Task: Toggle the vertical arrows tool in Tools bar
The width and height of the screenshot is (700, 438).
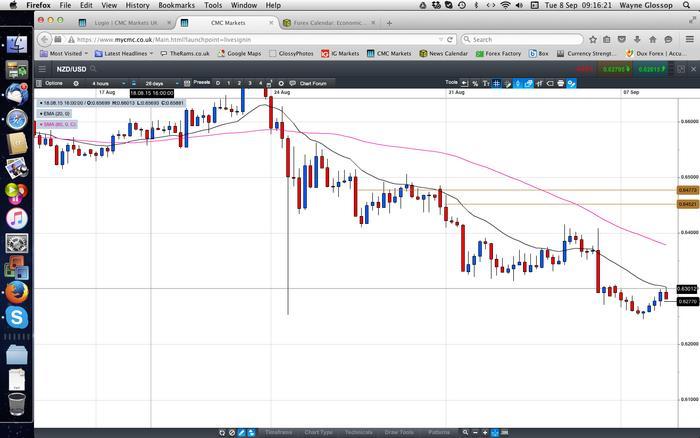Action: tap(518, 83)
